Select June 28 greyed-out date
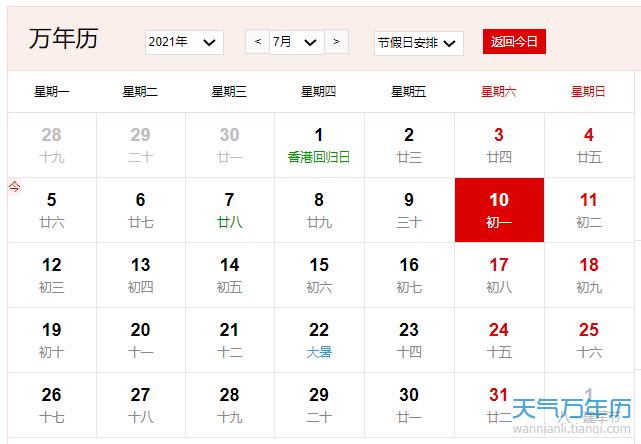 click(52, 145)
